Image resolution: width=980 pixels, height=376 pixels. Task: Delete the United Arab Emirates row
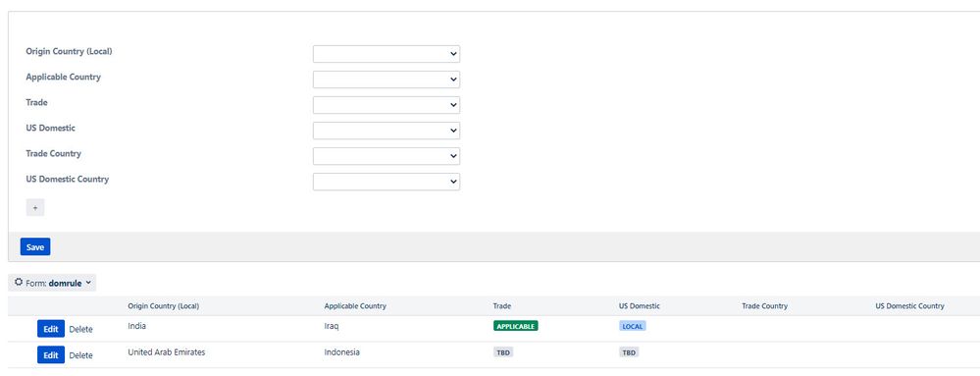[80, 355]
